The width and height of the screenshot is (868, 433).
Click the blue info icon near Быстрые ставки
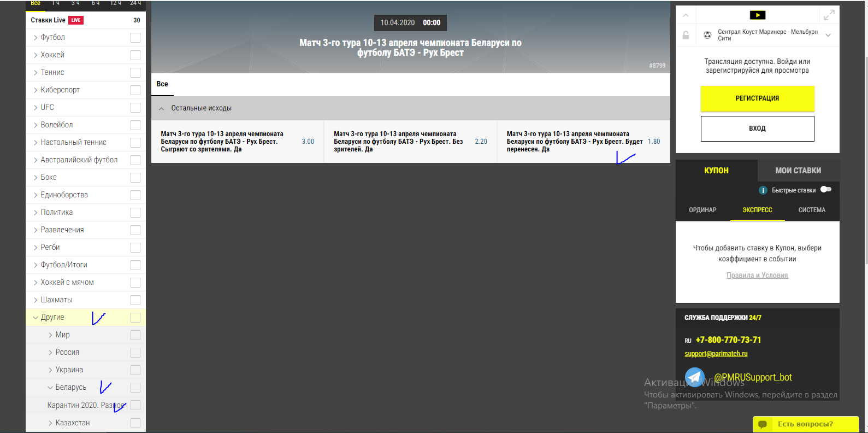(x=763, y=190)
